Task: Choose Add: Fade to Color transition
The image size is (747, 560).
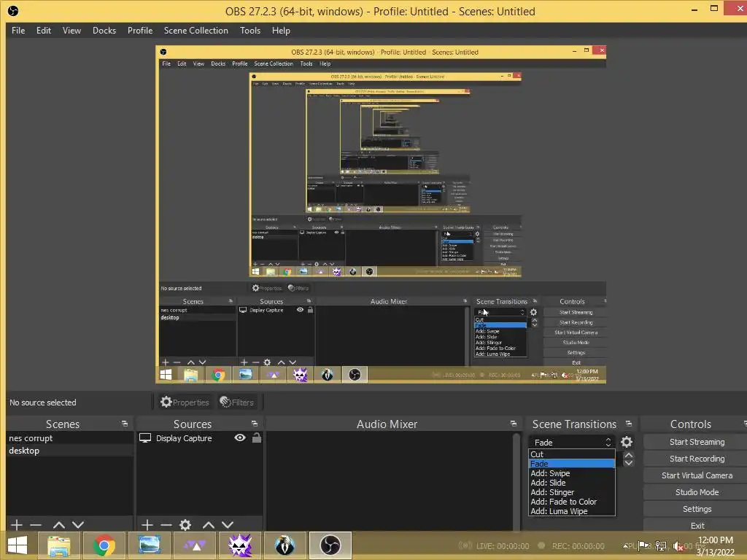Action: click(x=572, y=502)
